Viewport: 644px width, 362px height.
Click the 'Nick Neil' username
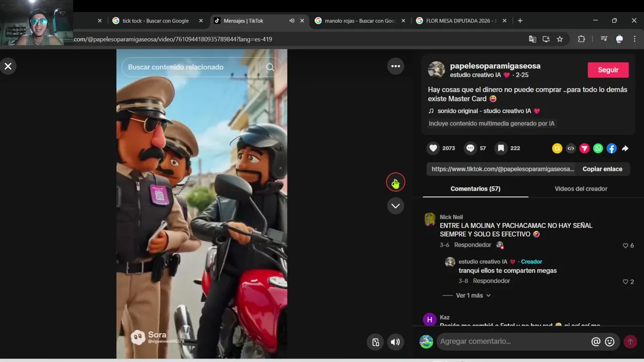(x=451, y=217)
